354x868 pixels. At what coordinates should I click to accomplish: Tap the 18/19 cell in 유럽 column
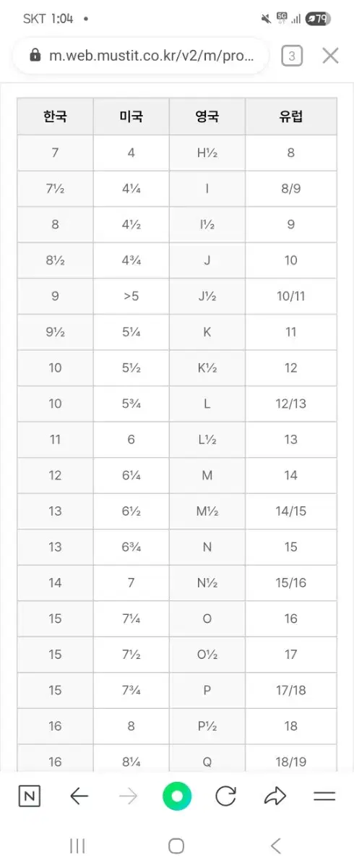coord(291,762)
